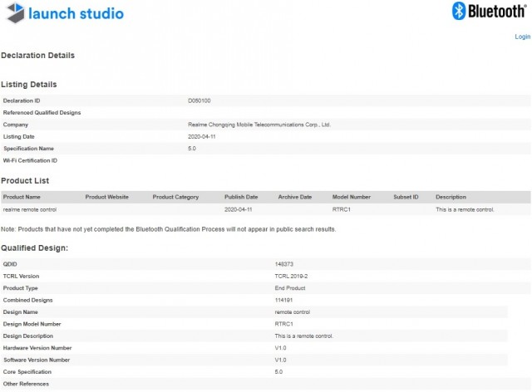Click the Product Name column header
The width and height of the screenshot is (532, 392).
pyautogui.click(x=22, y=197)
